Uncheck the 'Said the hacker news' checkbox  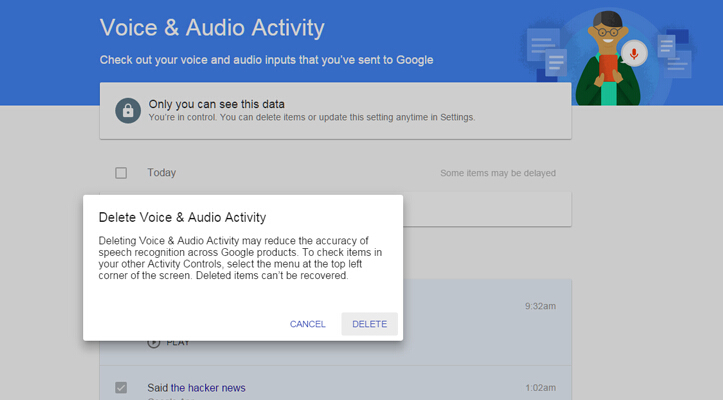(121, 387)
